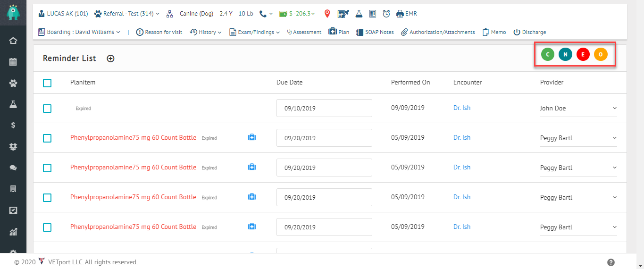Open the chat bubbles icon in sidebar
Image resolution: width=644 pixels, height=269 pixels.
point(13,168)
